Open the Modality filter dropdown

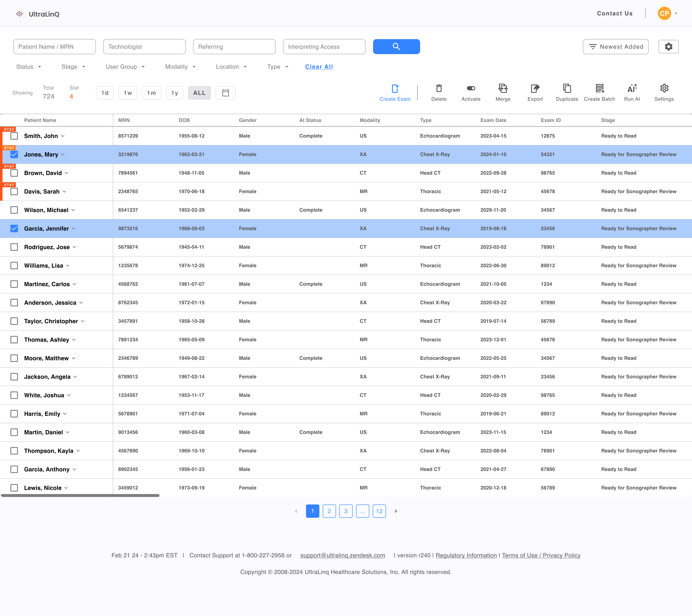point(180,67)
